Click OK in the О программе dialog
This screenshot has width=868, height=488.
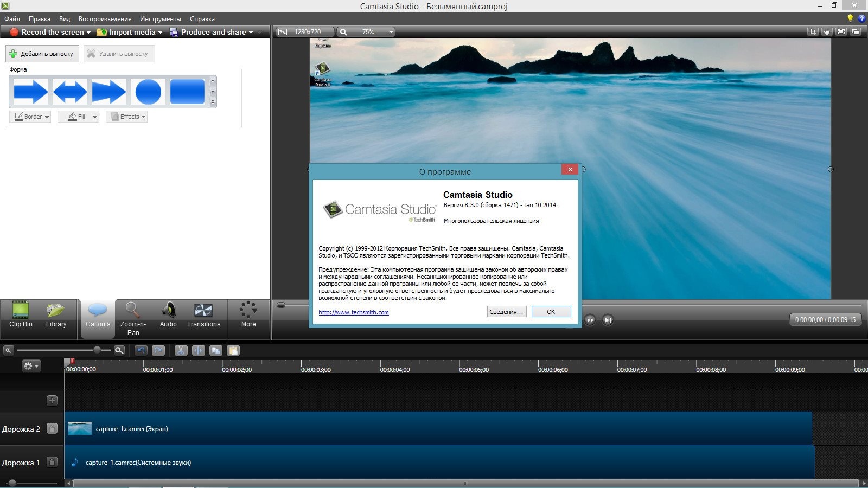tap(551, 312)
